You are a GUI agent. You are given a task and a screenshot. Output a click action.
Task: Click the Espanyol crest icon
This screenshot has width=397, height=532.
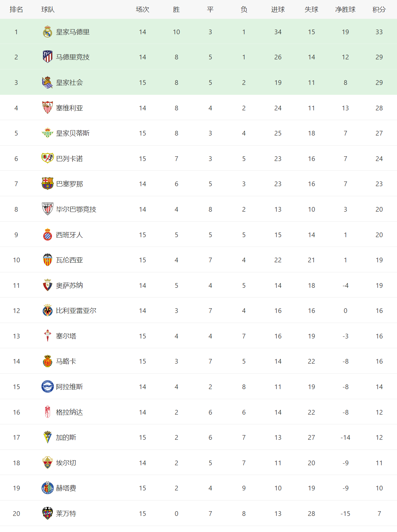48,235
